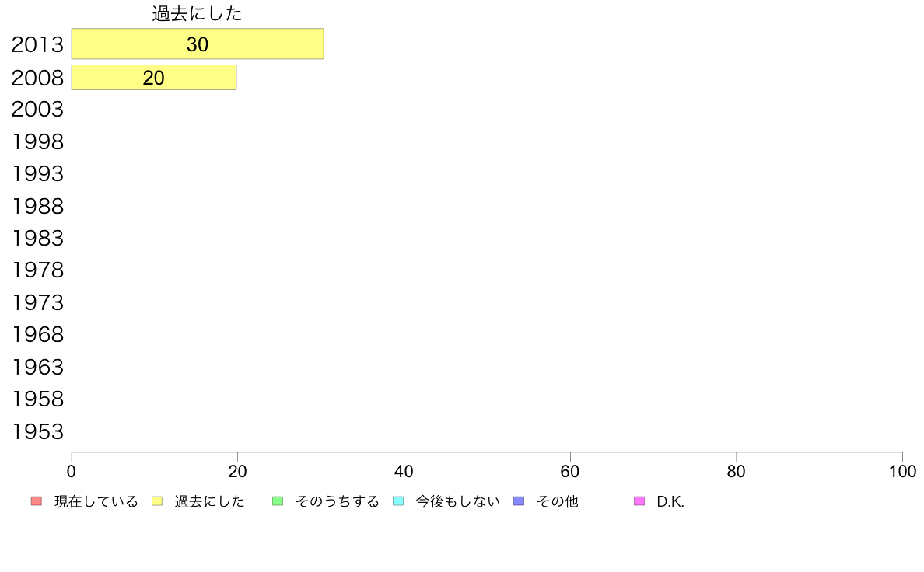Click the 現在している legend text
This screenshot has height=572, width=924.
[96, 501]
